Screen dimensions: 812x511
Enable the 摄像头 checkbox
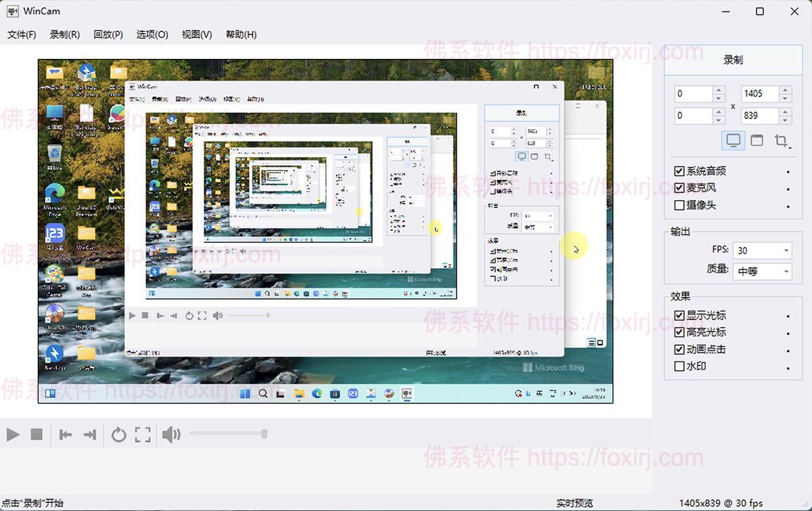679,205
